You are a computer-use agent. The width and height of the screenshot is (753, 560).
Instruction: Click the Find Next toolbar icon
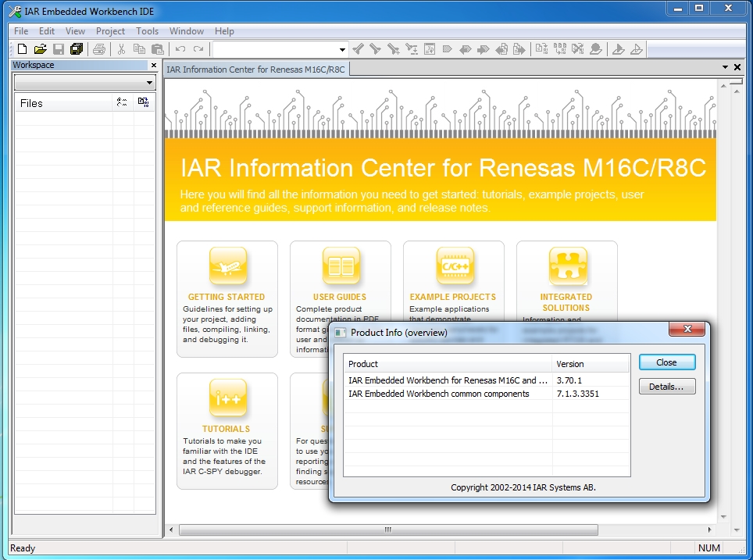[376, 49]
